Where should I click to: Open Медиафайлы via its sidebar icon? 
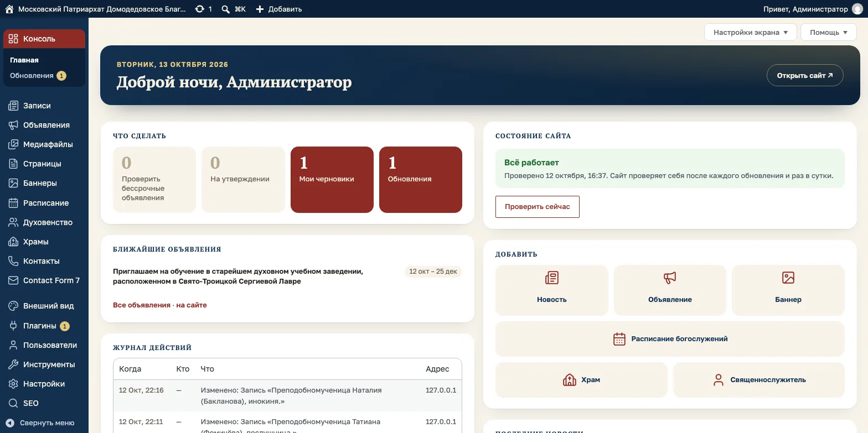click(x=13, y=144)
